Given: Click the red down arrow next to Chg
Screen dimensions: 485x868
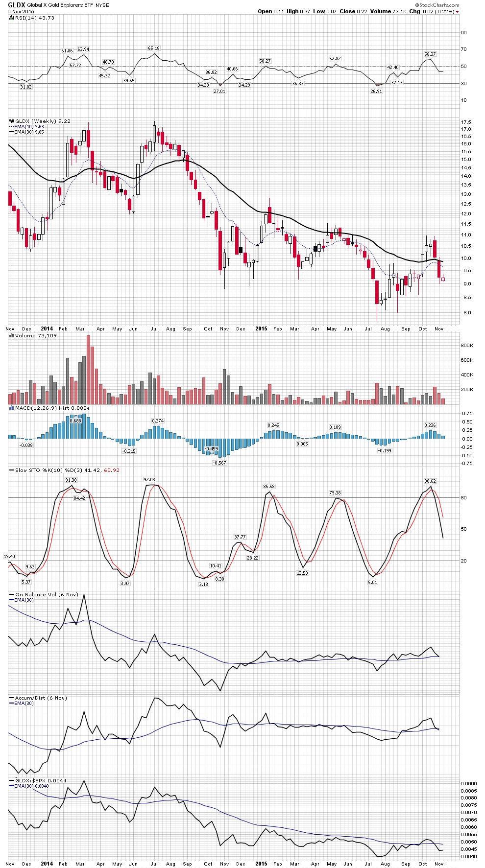Looking at the screenshot, I should coord(458,12).
